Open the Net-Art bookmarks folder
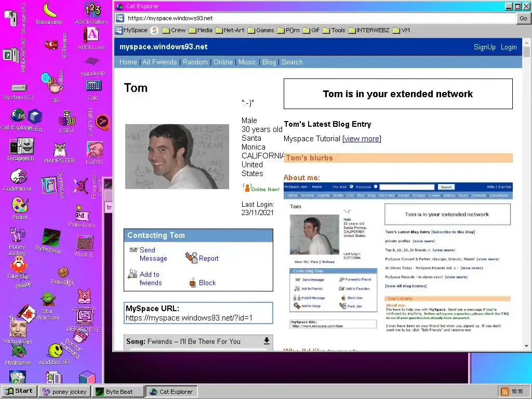The width and height of the screenshot is (532, 399). point(230,30)
